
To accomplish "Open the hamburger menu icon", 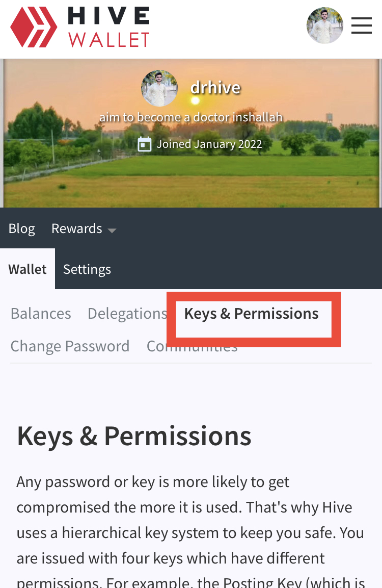I will point(362,25).
